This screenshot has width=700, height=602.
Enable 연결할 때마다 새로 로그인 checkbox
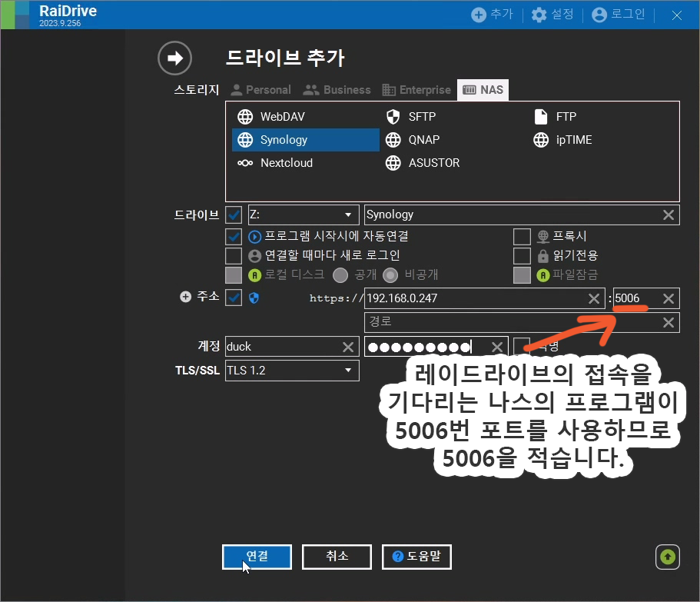pos(234,256)
